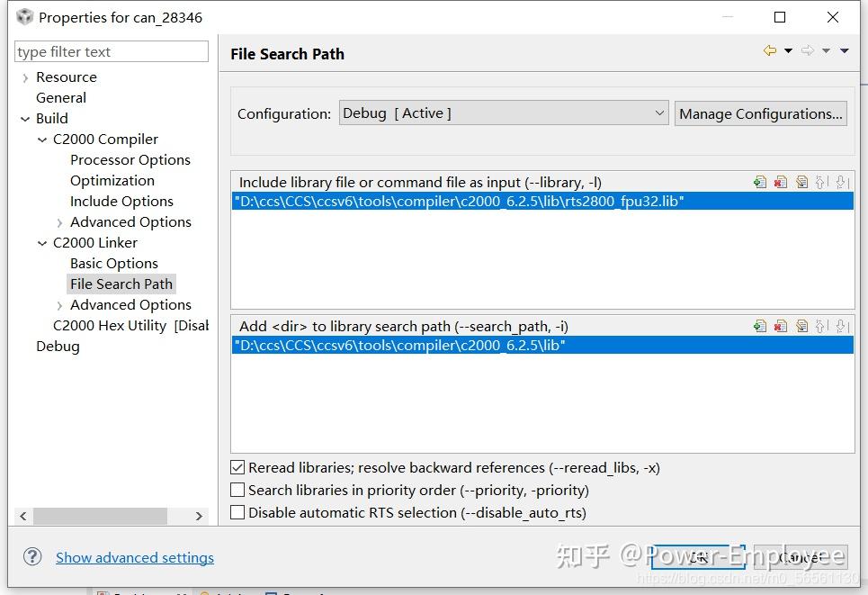Image resolution: width=868 pixels, height=595 pixels.
Task: Click Add icon for library file input
Action: click(x=760, y=182)
